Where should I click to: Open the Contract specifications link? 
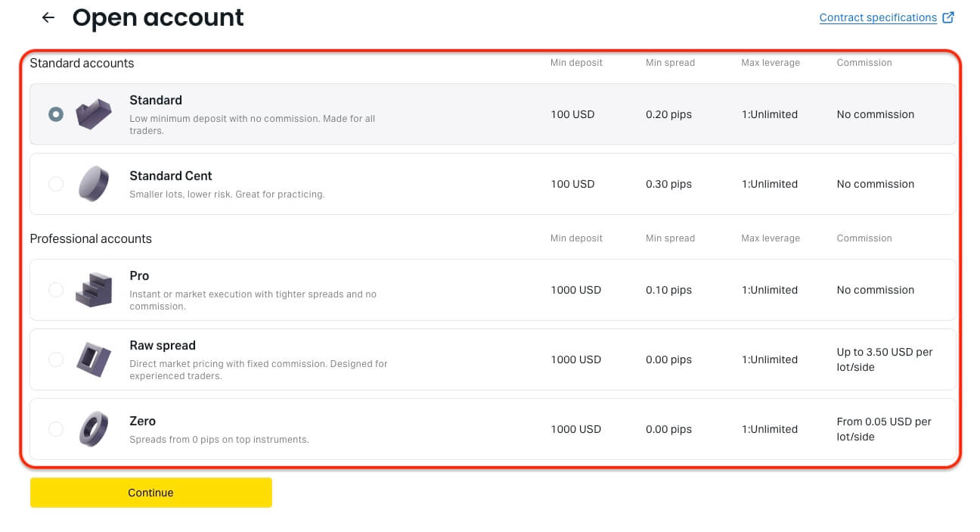click(878, 17)
